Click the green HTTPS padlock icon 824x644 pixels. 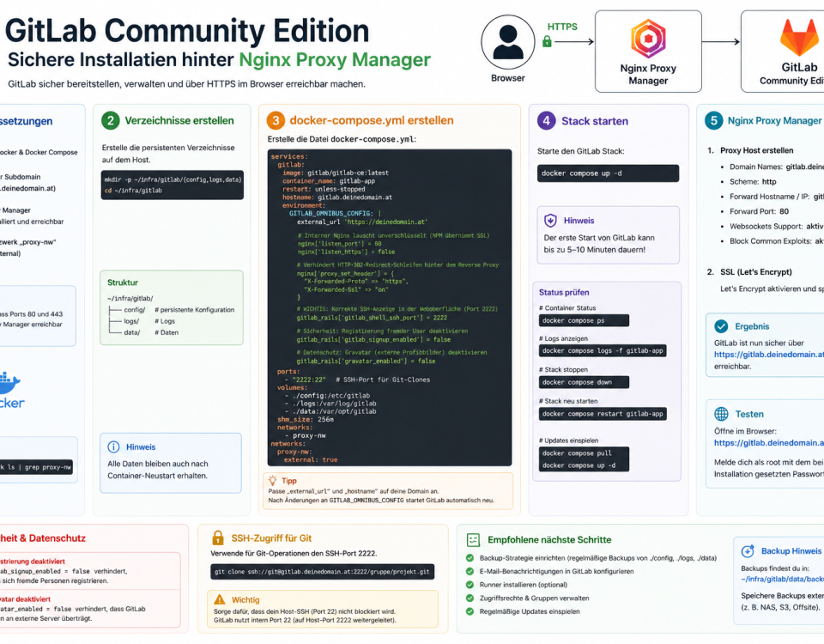click(547, 41)
